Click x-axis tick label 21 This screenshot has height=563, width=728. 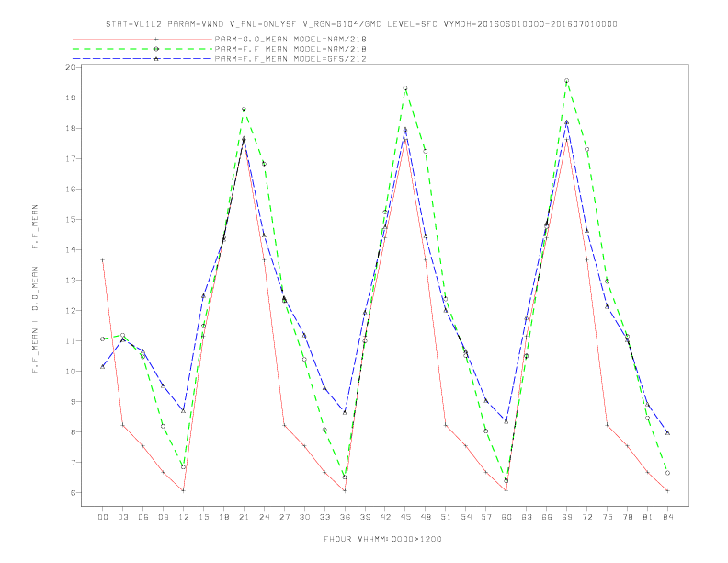pyautogui.click(x=244, y=517)
